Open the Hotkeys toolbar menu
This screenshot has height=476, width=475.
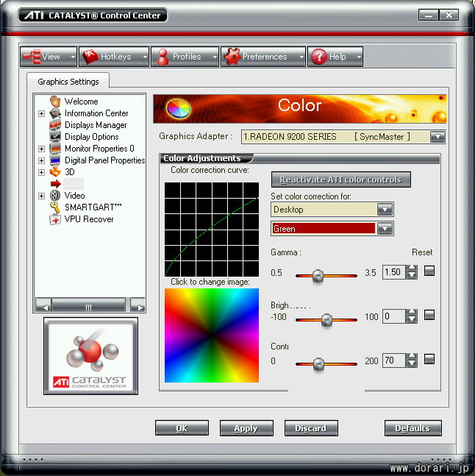click(x=114, y=57)
